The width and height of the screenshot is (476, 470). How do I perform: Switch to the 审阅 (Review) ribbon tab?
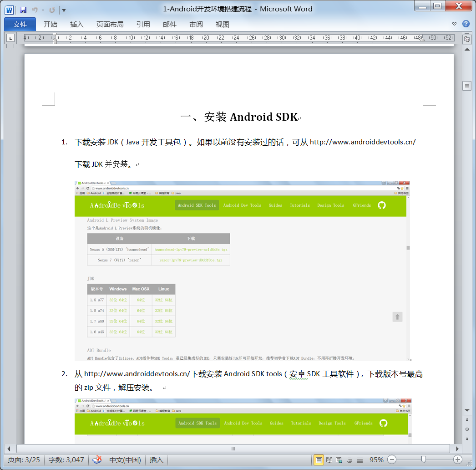pyautogui.click(x=196, y=24)
